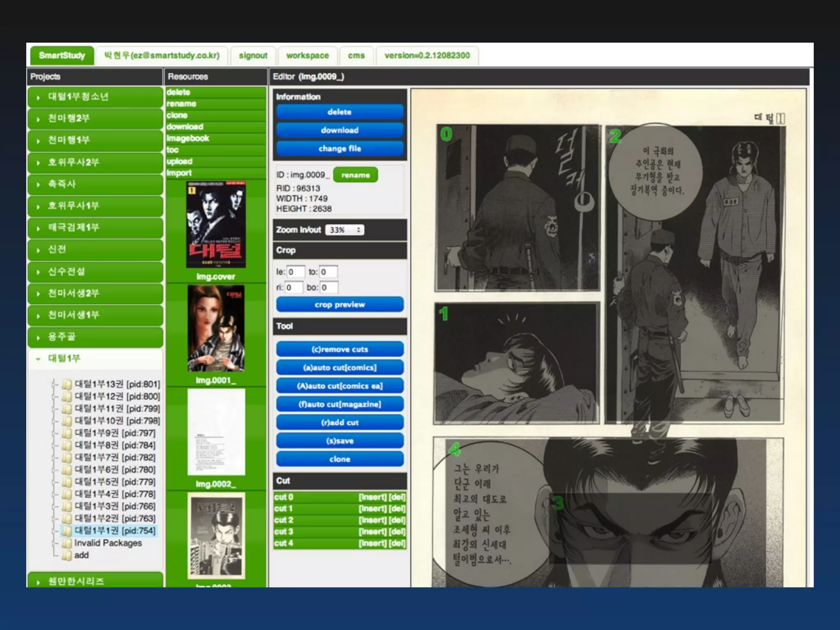Open the workspace tab
Viewport: 840px width, 630px height.
[x=307, y=55]
